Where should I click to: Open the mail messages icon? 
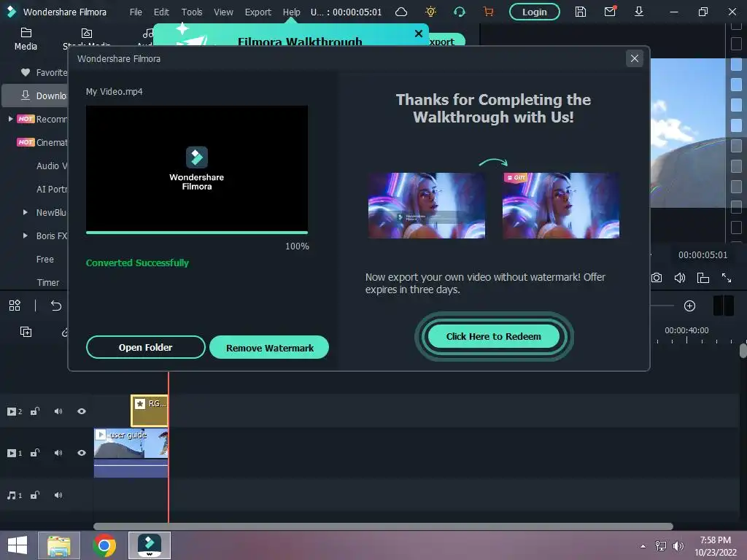pyautogui.click(x=610, y=12)
